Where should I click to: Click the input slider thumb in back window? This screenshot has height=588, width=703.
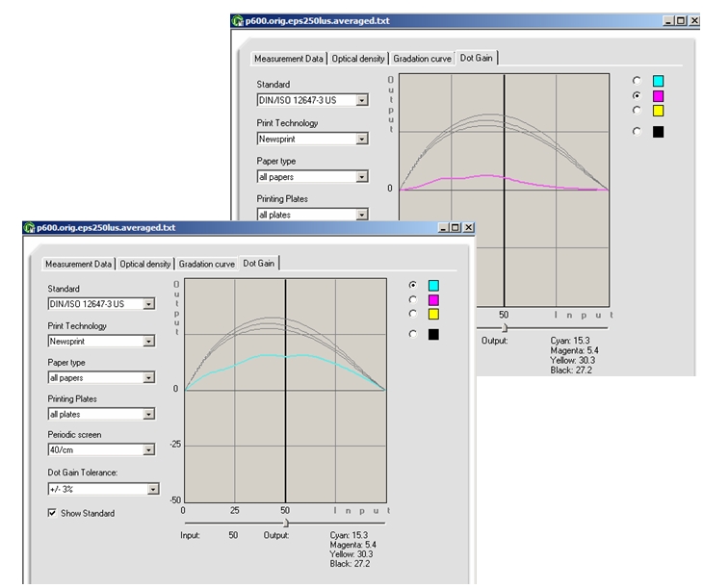click(x=505, y=328)
